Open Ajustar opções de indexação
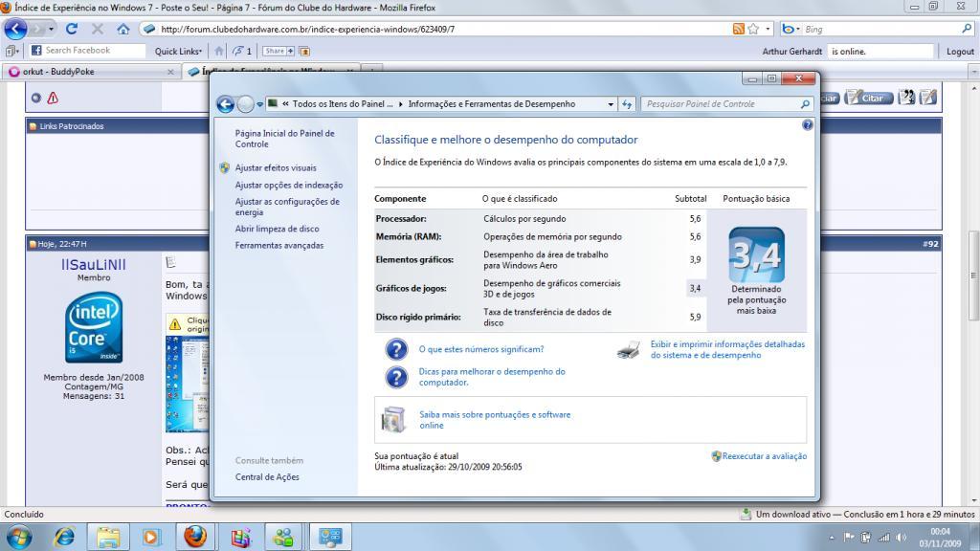The height and width of the screenshot is (551, 980). tap(289, 185)
